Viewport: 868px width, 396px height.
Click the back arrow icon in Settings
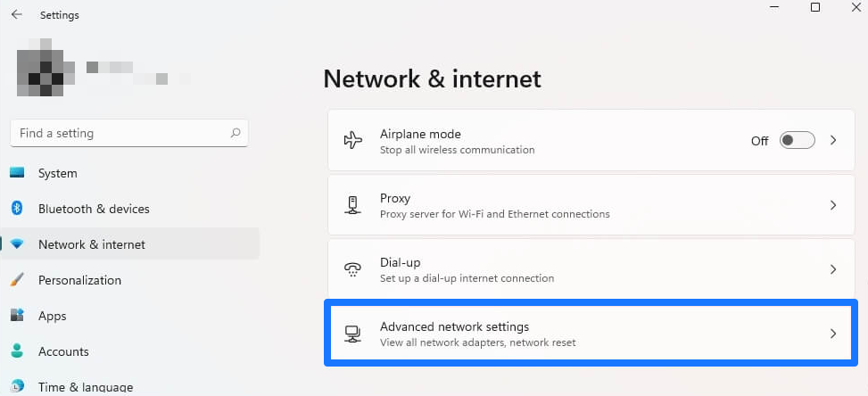click(17, 14)
